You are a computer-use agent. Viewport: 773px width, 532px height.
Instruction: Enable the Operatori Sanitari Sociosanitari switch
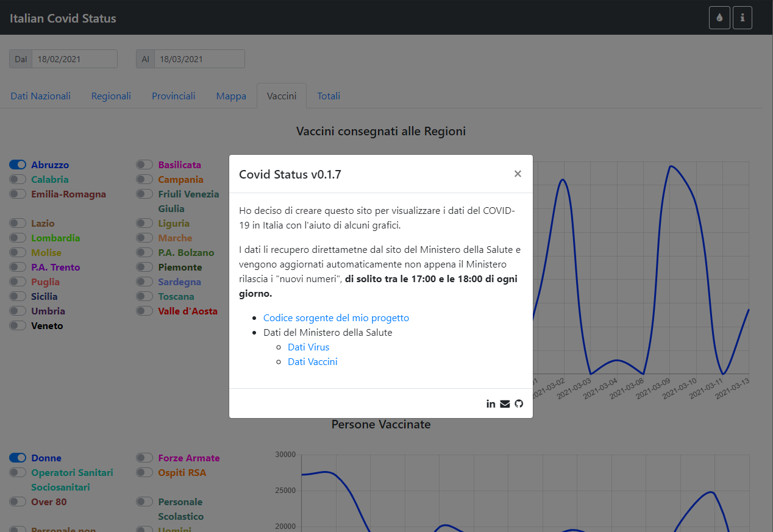[x=18, y=472]
